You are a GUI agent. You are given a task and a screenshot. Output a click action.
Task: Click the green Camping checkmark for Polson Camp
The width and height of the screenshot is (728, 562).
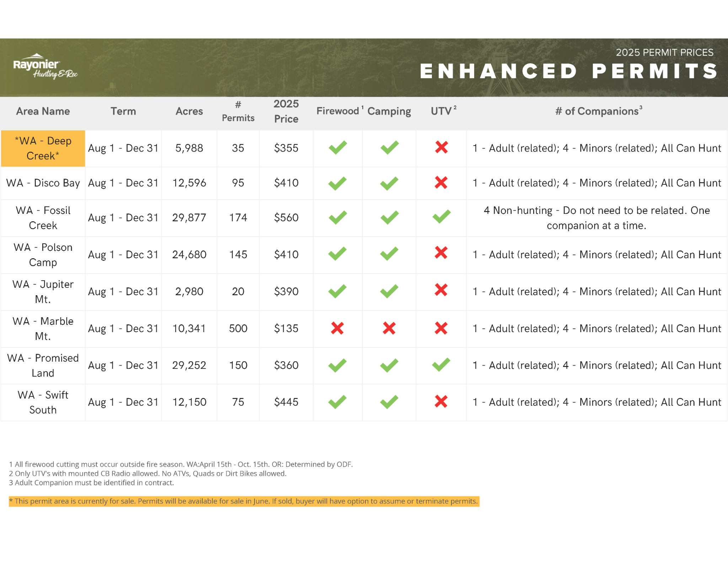[x=389, y=254]
